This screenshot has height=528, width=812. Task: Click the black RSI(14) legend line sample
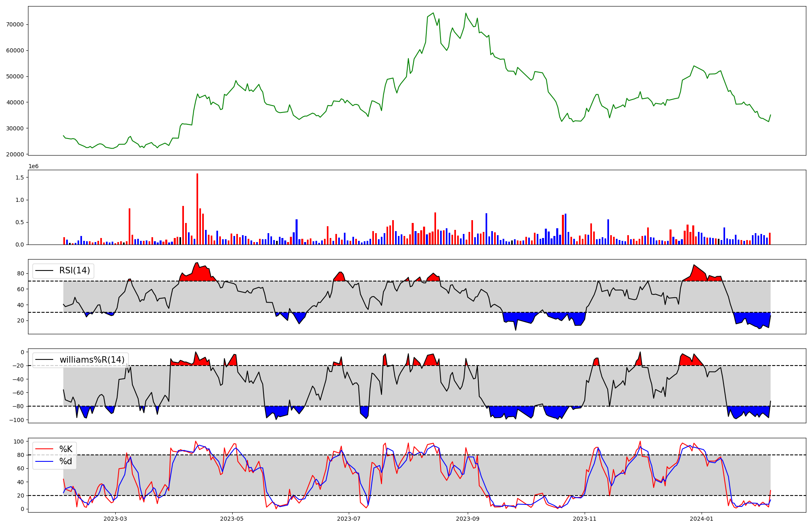[x=44, y=270]
